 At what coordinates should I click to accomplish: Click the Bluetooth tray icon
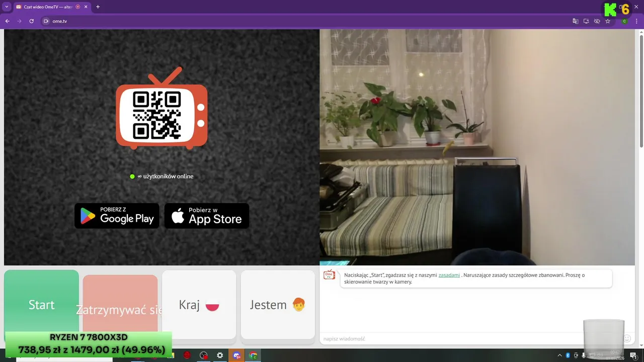(x=568, y=355)
